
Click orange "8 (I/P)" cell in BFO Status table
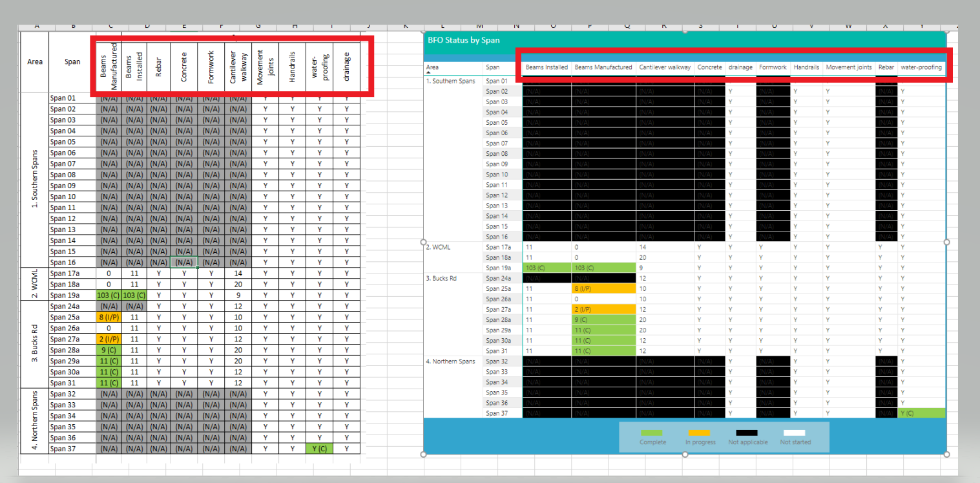pyautogui.click(x=603, y=288)
